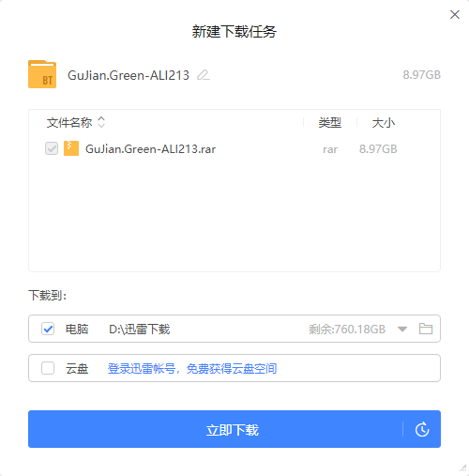Image resolution: width=469 pixels, height=476 pixels.
Task: Click the GuJian.Green-ALI213 task name
Action: click(129, 75)
